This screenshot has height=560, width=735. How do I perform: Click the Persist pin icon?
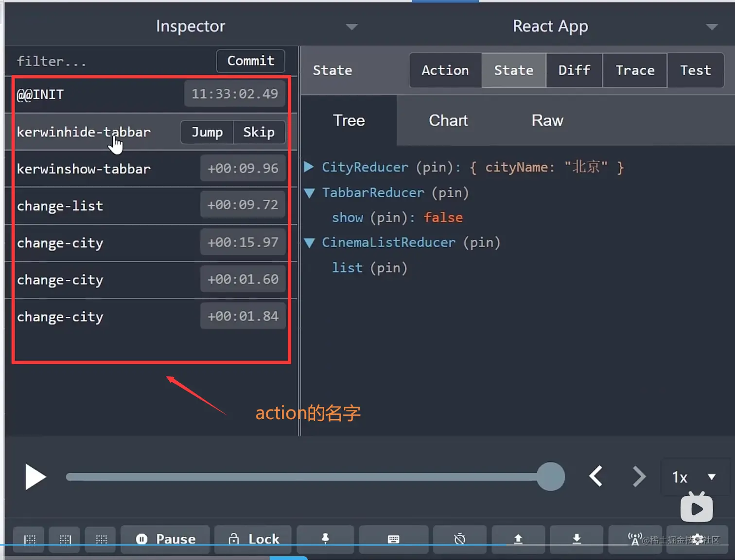point(325,539)
